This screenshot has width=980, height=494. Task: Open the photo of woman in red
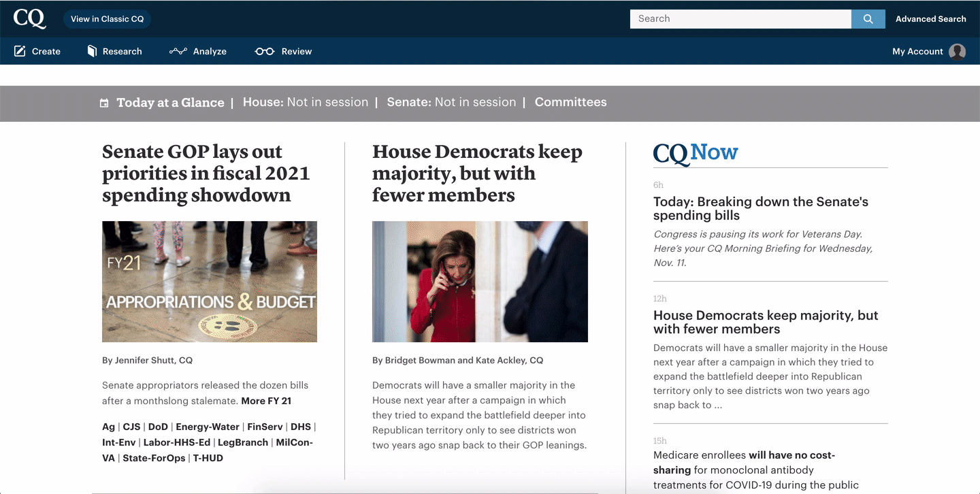point(480,282)
